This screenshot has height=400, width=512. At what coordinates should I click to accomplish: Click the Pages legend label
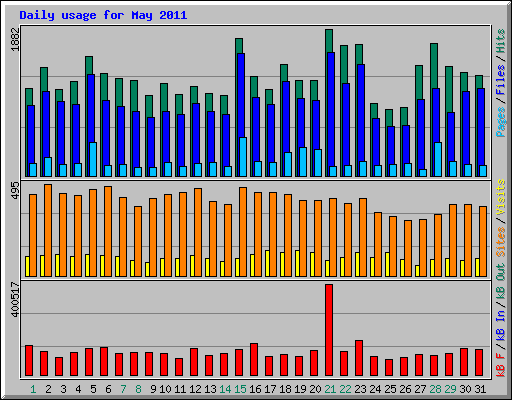point(501,122)
